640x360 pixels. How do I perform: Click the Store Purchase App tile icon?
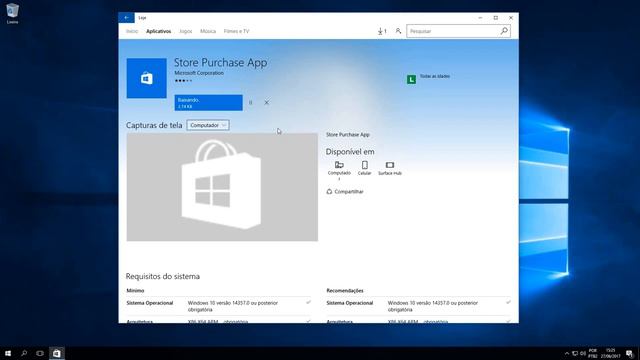147,78
